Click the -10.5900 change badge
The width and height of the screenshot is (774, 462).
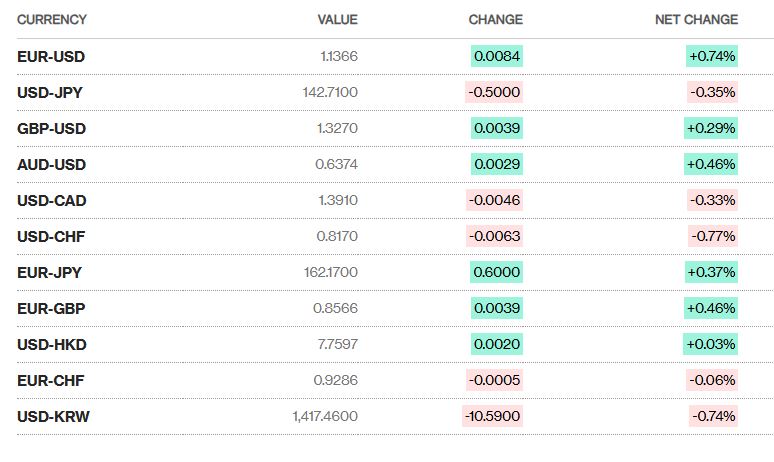(x=492, y=416)
